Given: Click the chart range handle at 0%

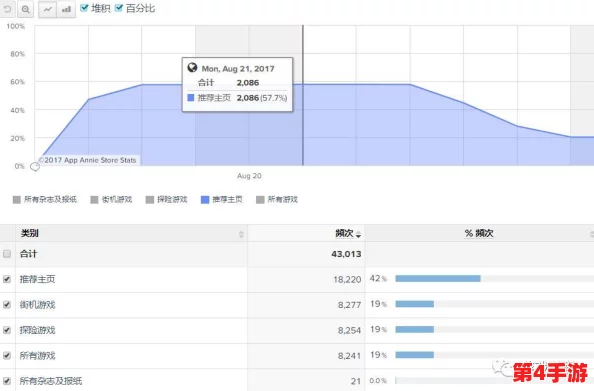Looking at the screenshot, I should 35,167.
